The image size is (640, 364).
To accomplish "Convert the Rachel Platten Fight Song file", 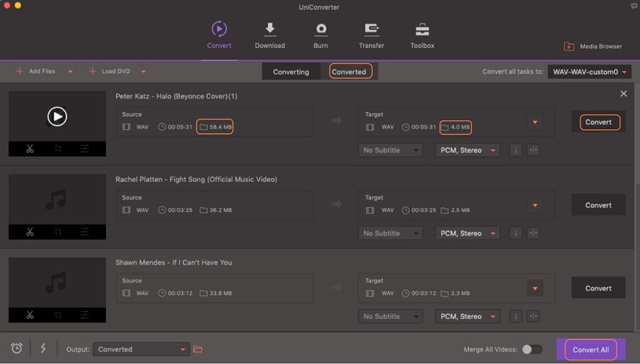I will click(x=599, y=205).
